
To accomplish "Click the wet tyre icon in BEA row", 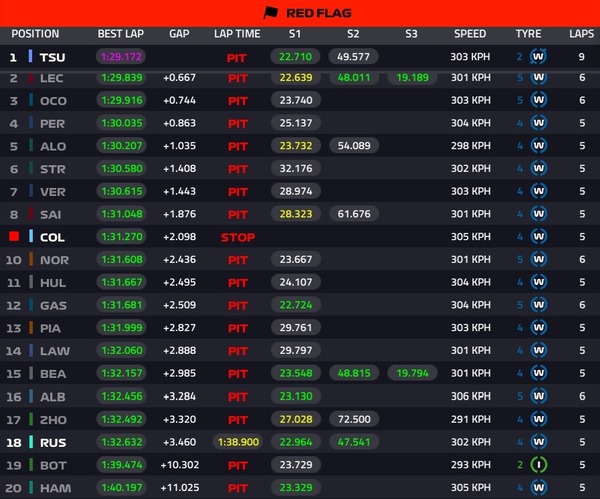I will coord(538,373).
